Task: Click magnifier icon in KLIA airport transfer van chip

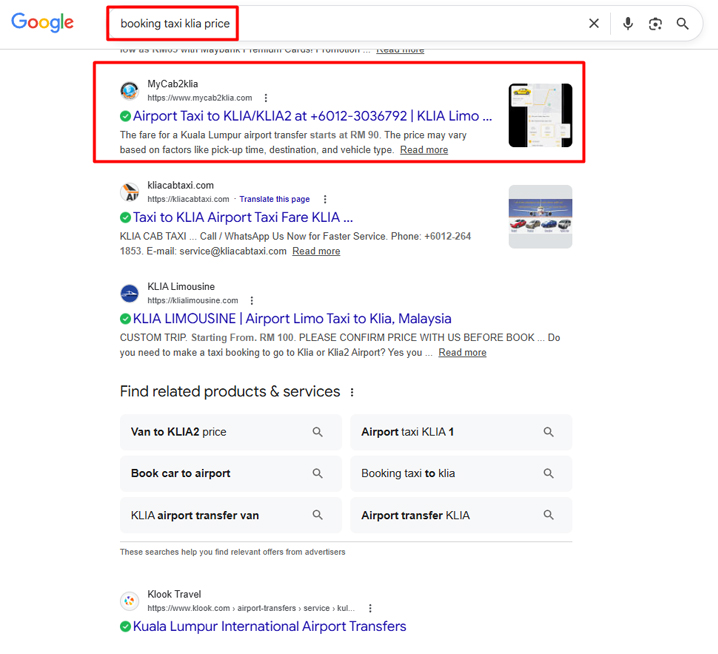Action: point(317,515)
